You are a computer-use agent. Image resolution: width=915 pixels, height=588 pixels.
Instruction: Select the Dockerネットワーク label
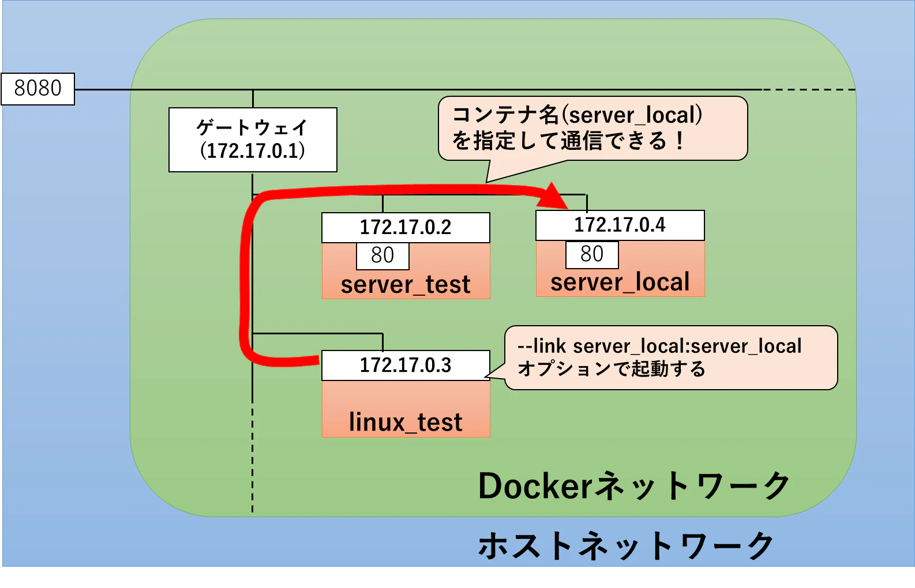click(x=634, y=486)
